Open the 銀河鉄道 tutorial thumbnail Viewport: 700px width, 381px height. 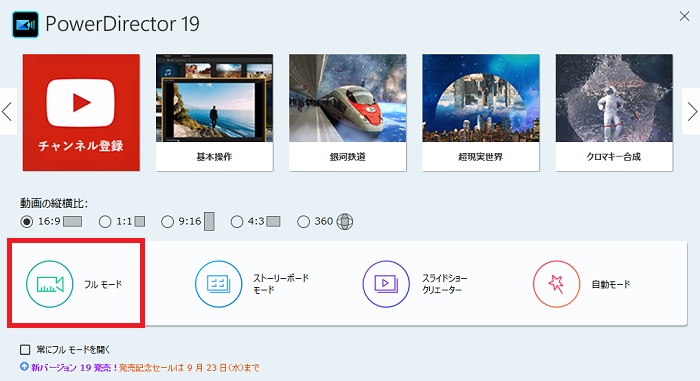tap(347, 113)
